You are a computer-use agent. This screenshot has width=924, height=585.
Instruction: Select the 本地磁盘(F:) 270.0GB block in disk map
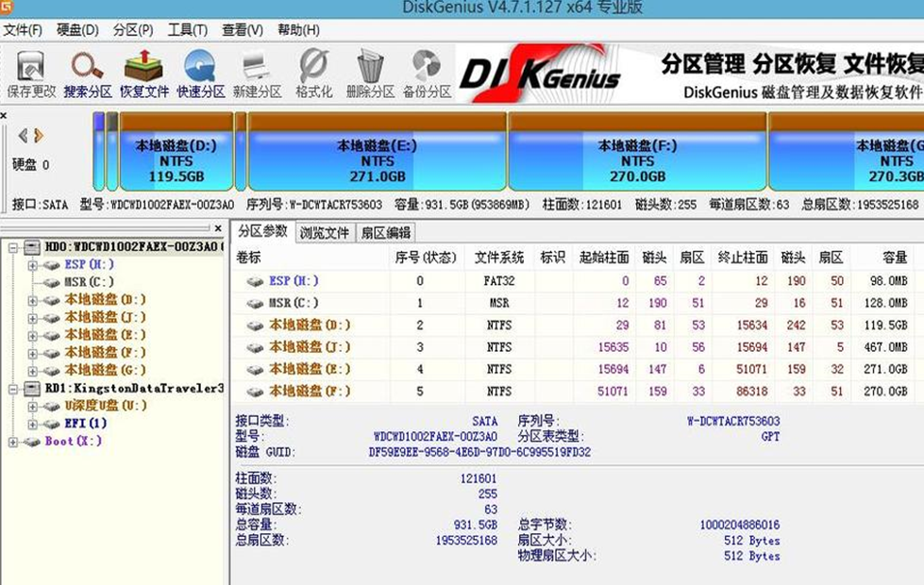point(638,151)
